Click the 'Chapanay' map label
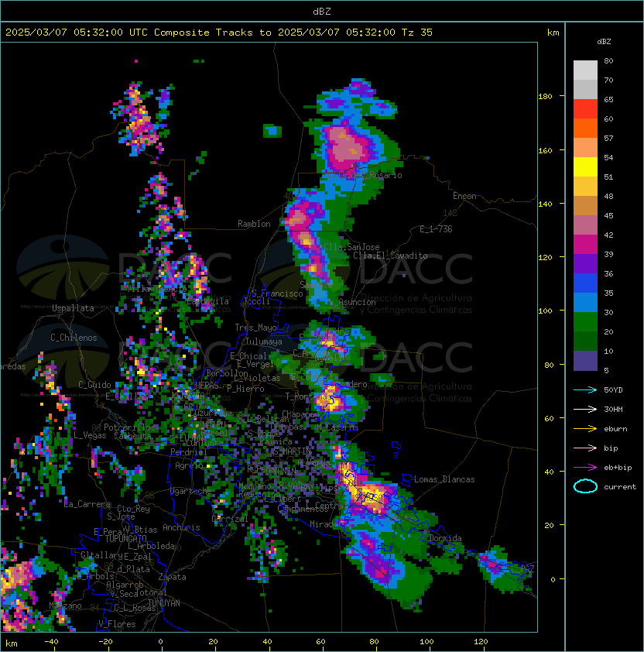 tap(300, 414)
